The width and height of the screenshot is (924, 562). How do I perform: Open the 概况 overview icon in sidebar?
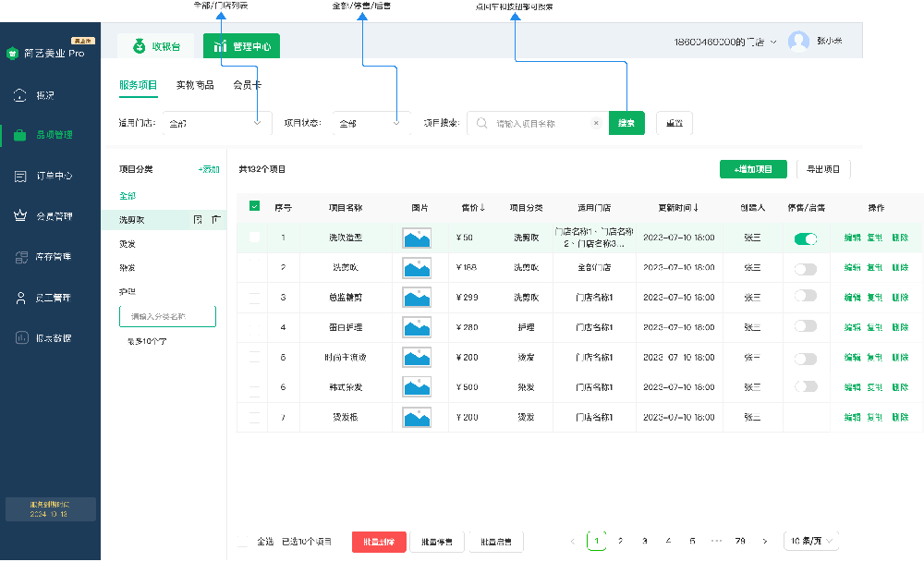[x=20, y=95]
